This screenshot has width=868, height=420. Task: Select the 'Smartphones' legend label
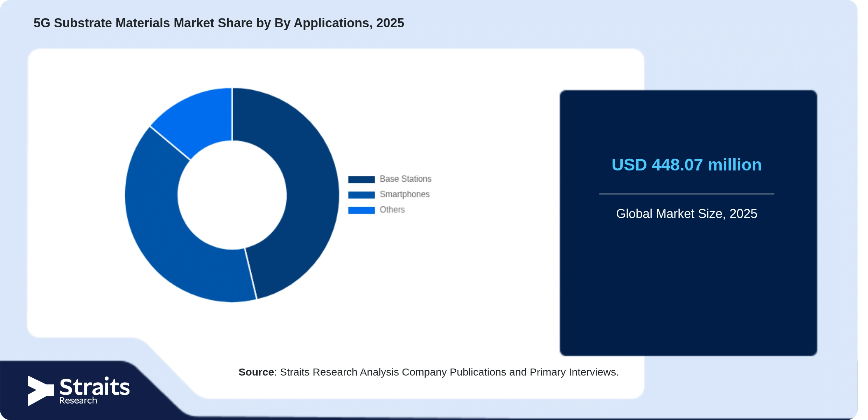tap(405, 194)
